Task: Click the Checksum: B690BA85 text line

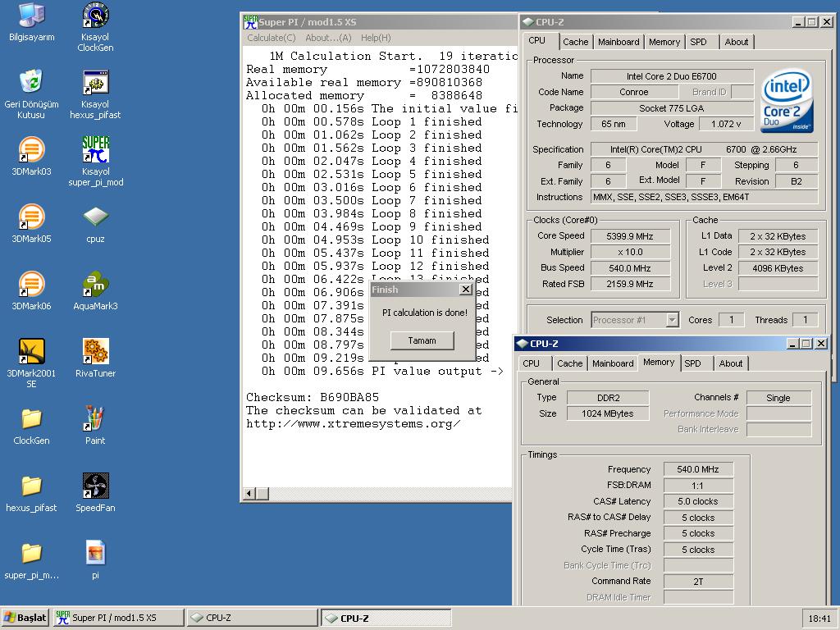Action: pyautogui.click(x=313, y=397)
